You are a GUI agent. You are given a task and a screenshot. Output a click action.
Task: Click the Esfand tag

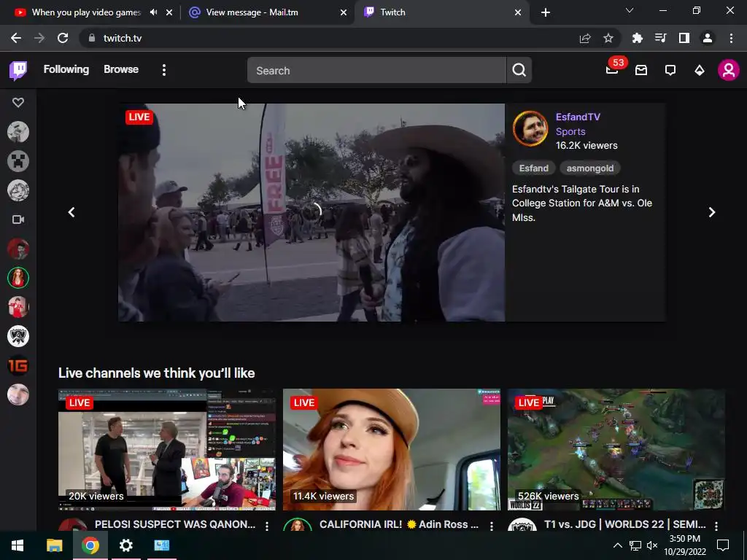533,168
